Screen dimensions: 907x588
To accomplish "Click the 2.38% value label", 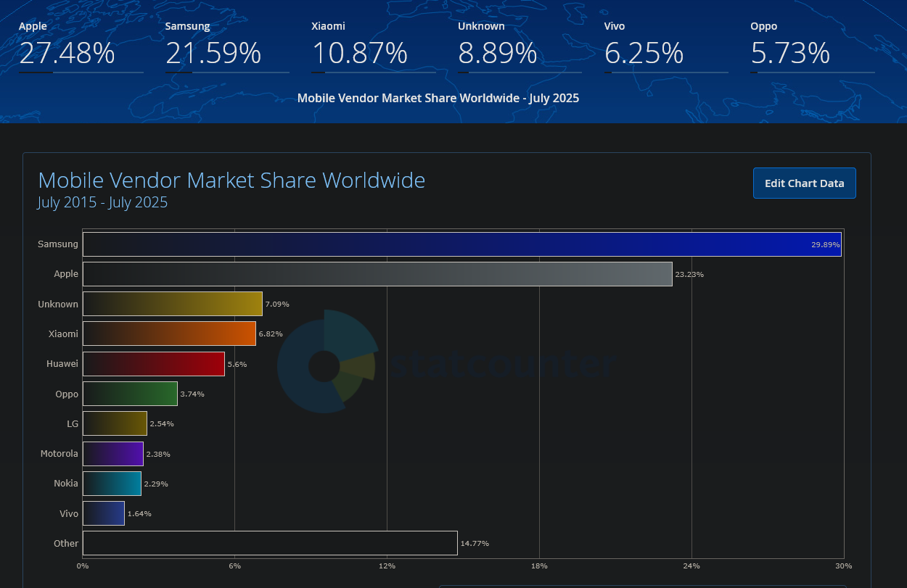I will 158,455.
